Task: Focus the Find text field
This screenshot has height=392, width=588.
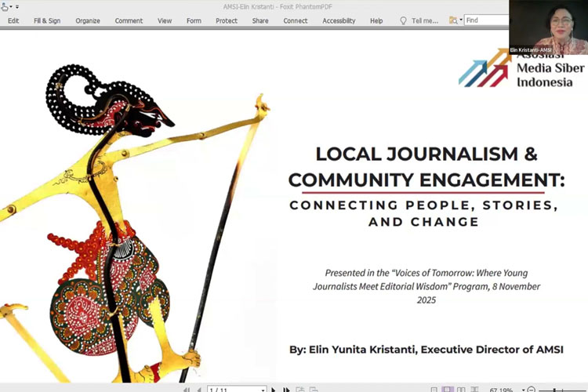Action: tap(487, 20)
